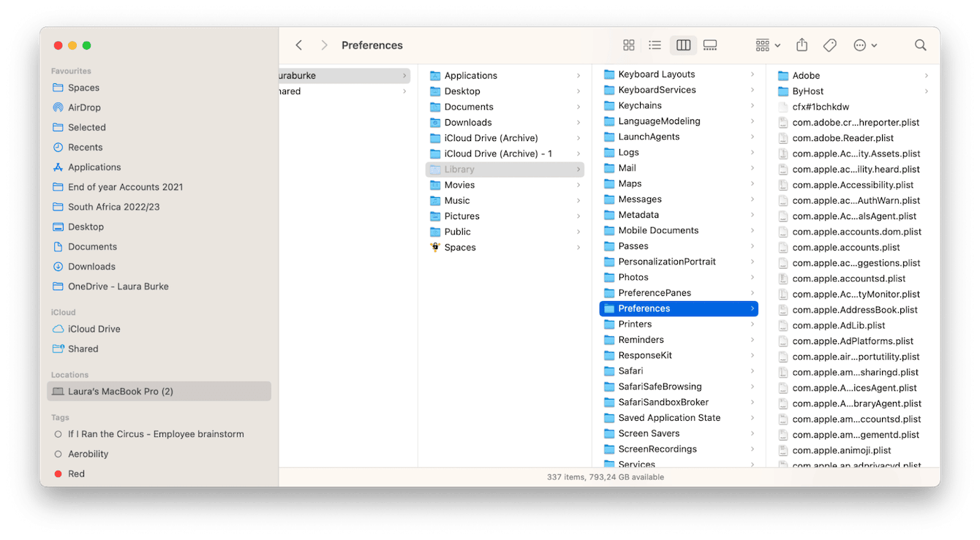Select the com.adobe.Reader.plist file

pyautogui.click(x=843, y=137)
